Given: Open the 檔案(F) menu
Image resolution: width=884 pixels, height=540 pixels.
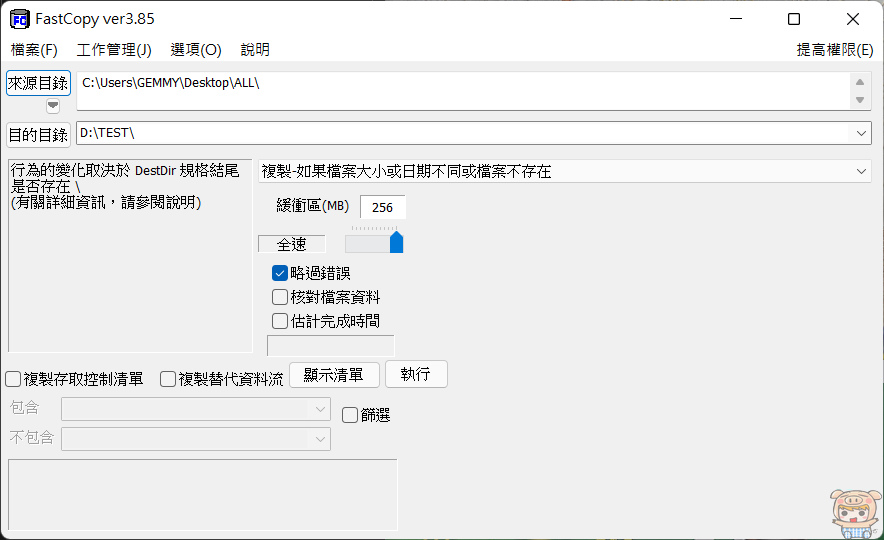Looking at the screenshot, I should (x=34, y=50).
